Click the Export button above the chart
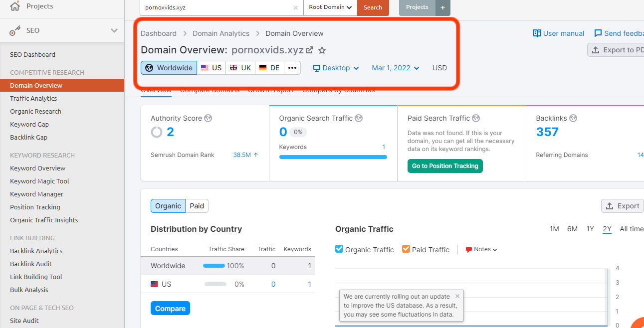 623,206
